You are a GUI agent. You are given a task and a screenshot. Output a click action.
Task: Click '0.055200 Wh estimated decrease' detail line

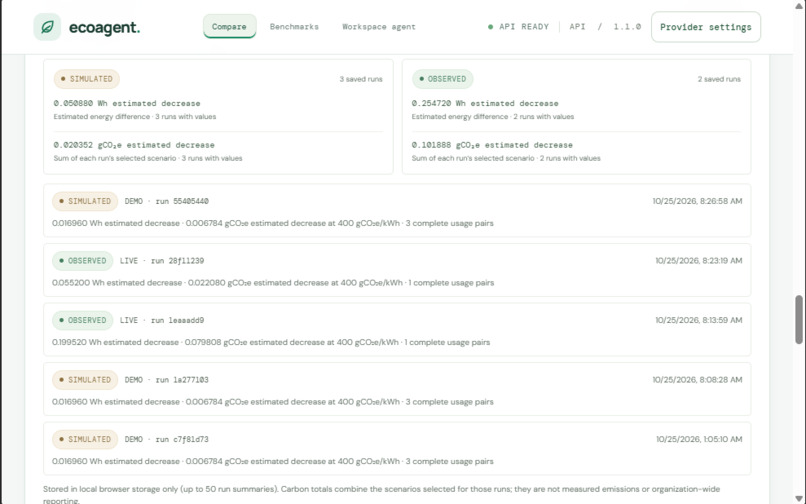coord(273,283)
